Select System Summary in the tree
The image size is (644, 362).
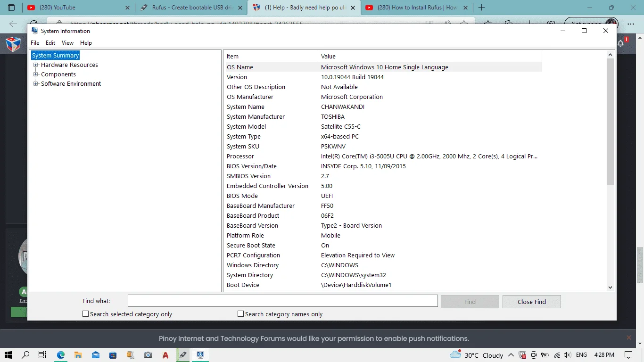55,56
